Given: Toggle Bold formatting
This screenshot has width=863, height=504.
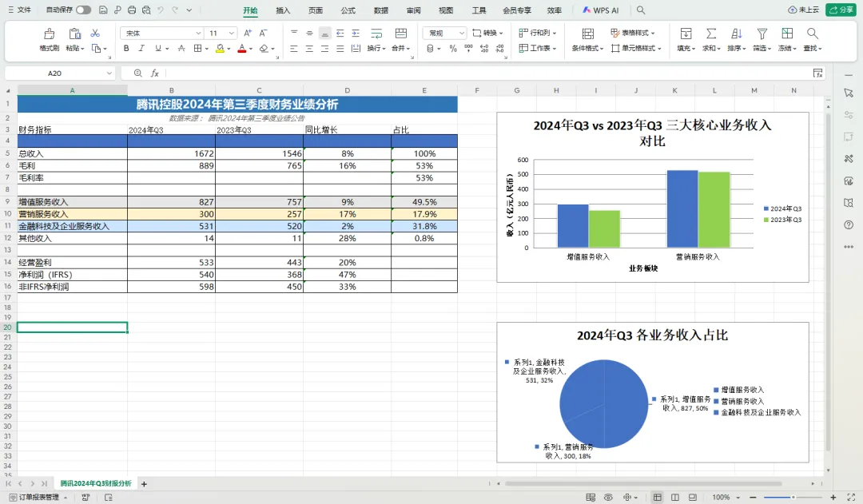Looking at the screenshot, I should tap(126, 48).
